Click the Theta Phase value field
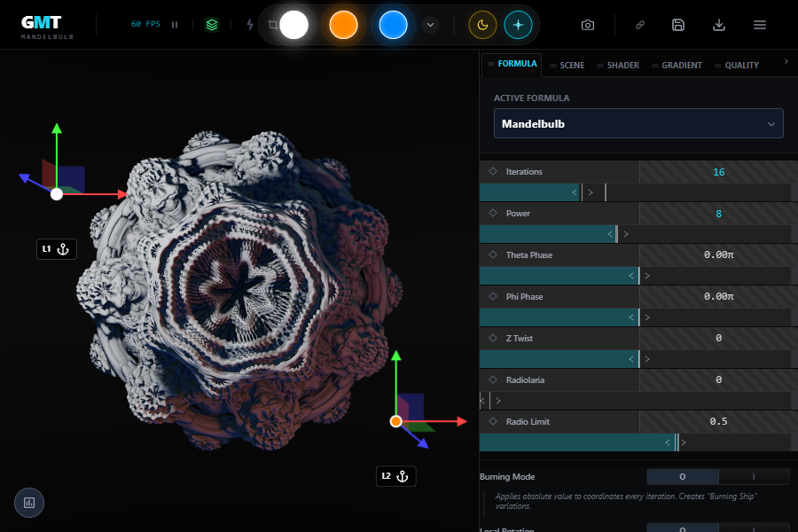The height and width of the screenshot is (532, 798). (718, 254)
